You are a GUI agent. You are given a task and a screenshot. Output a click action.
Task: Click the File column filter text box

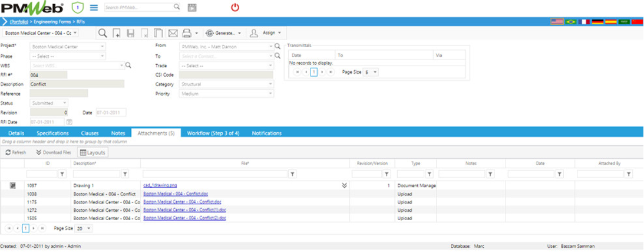click(x=215, y=174)
